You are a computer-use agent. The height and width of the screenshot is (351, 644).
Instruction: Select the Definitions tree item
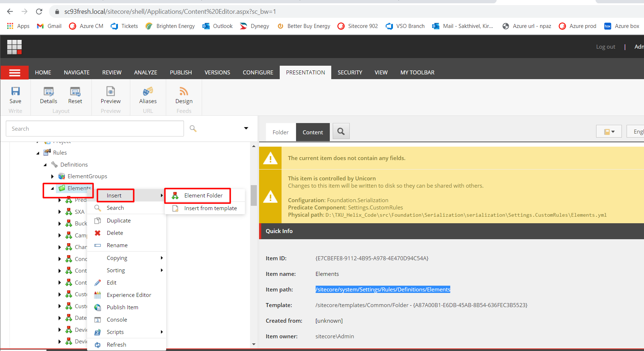[74, 165]
